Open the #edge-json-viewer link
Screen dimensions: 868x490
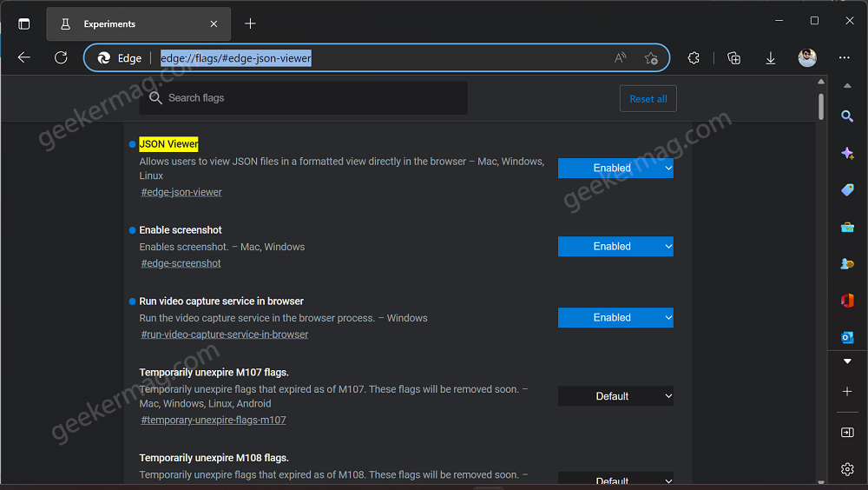(x=181, y=192)
